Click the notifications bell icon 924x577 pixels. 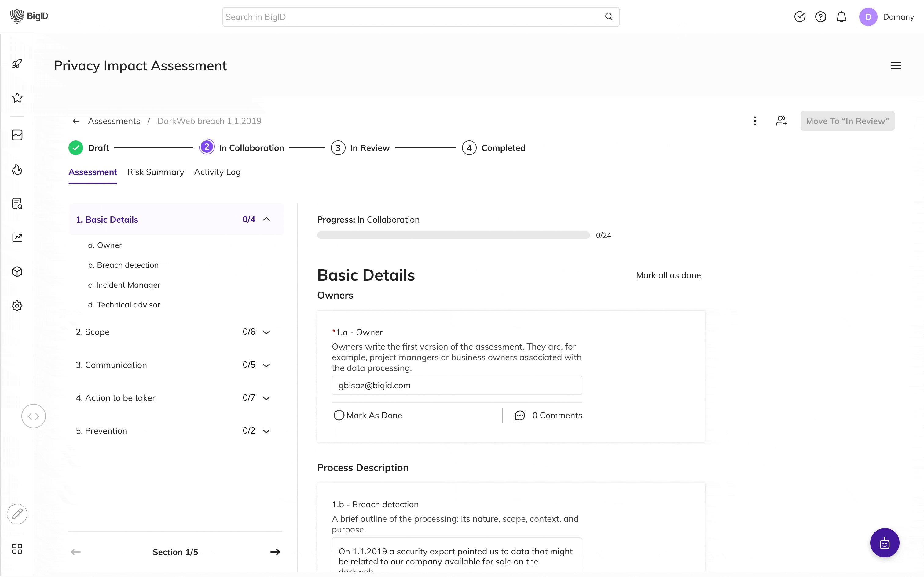point(842,17)
